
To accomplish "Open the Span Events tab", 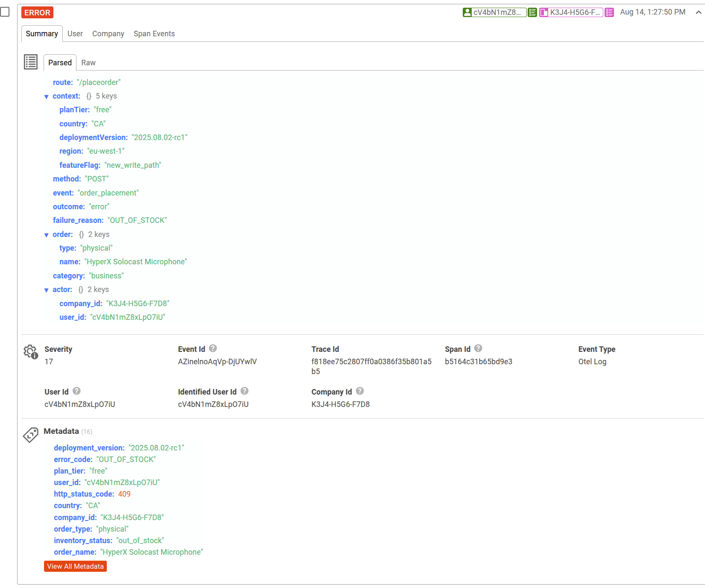I will [154, 33].
